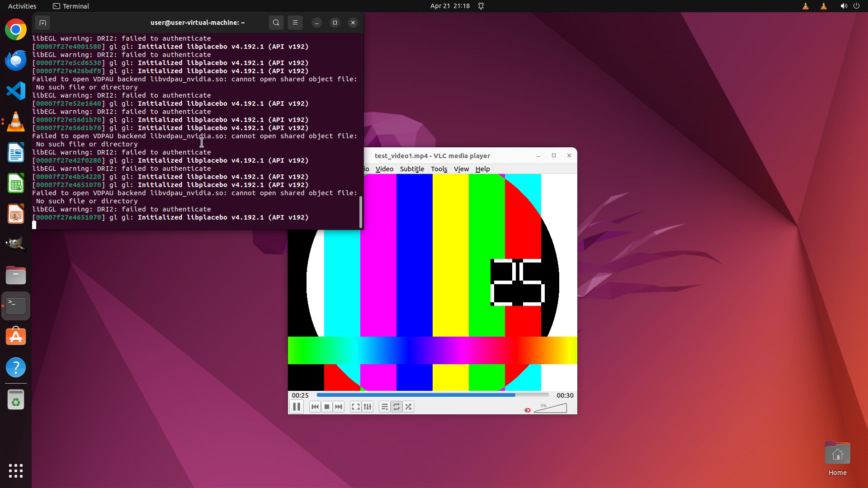Click the 00:30 total time label
The image size is (868, 488).
coord(565,395)
